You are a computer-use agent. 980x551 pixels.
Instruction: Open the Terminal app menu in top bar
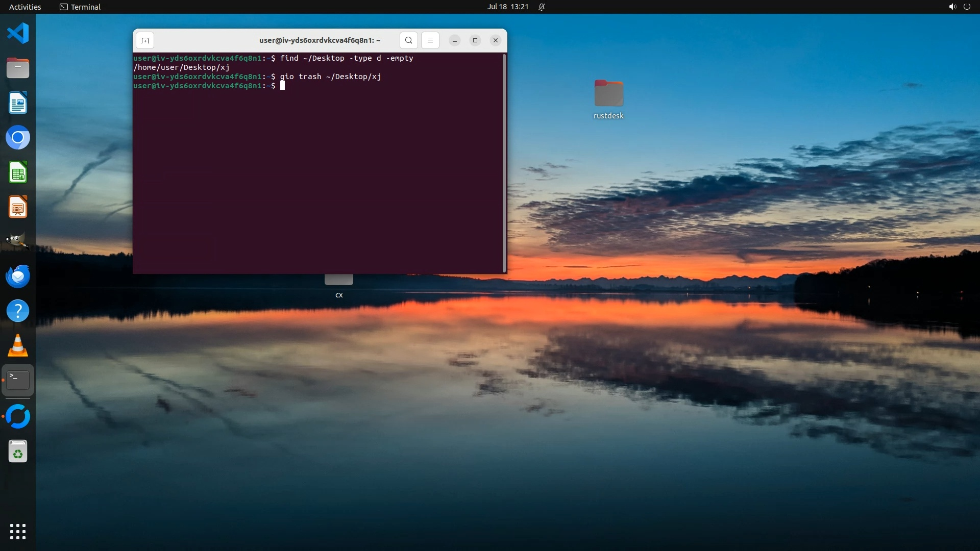coord(80,7)
